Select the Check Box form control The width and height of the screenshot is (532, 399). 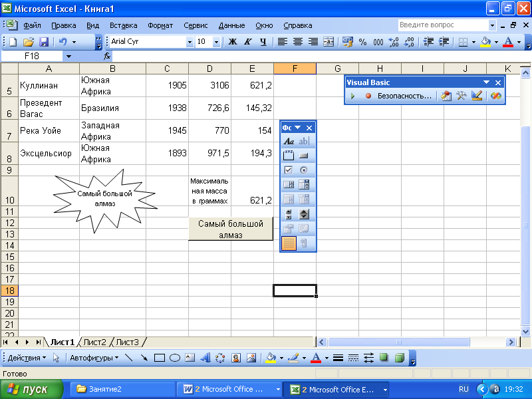coord(289,170)
